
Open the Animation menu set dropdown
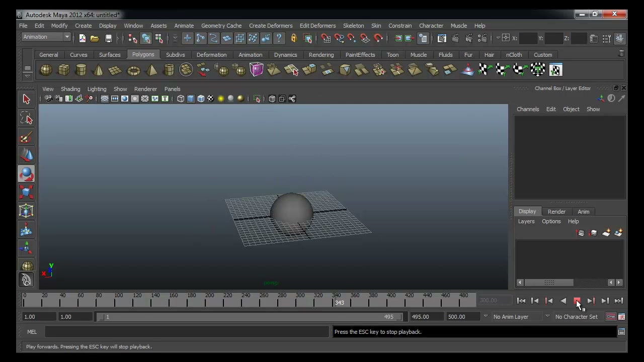[46, 37]
